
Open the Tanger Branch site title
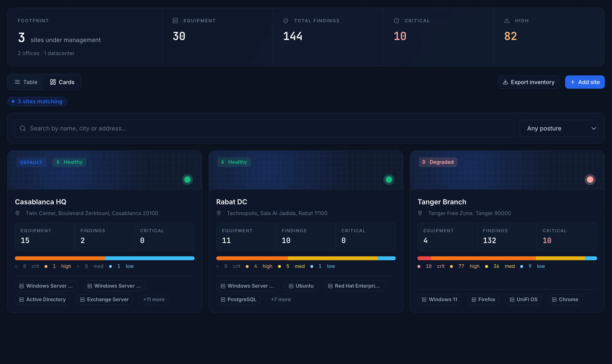click(442, 202)
